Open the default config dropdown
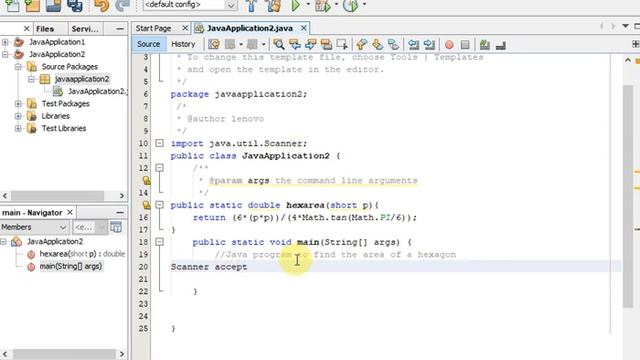This screenshot has height=360, width=640. coord(231,5)
